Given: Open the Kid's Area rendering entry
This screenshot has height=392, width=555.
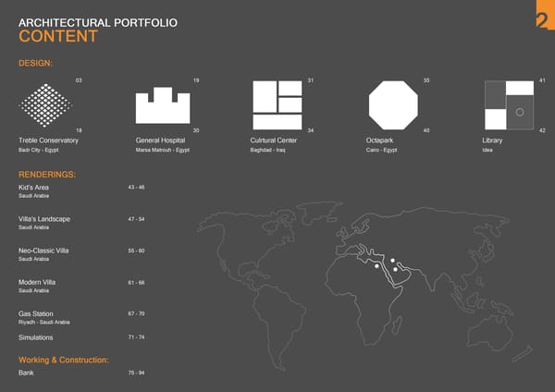Looking at the screenshot, I should pyautogui.click(x=33, y=188).
